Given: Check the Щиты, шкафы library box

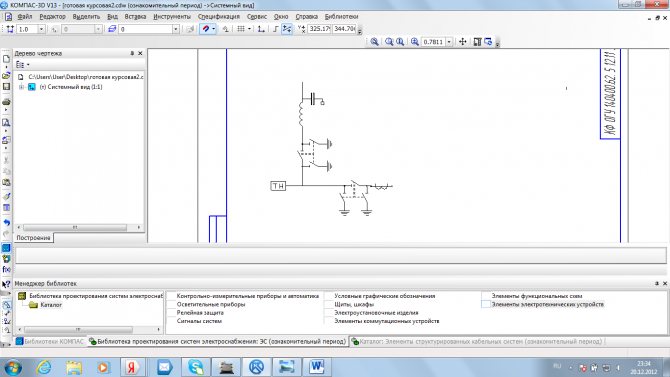Looking at the screenshot, I should pyautogui.click(x=329, y=304).
